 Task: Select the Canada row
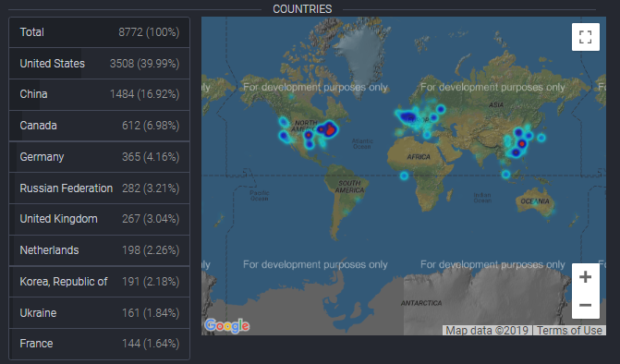99,126
